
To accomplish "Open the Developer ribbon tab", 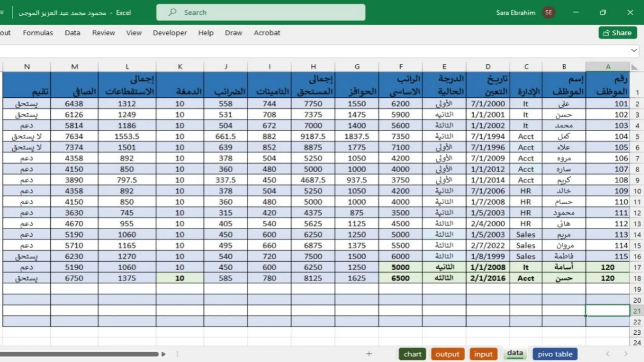I will tap(169, 33).
